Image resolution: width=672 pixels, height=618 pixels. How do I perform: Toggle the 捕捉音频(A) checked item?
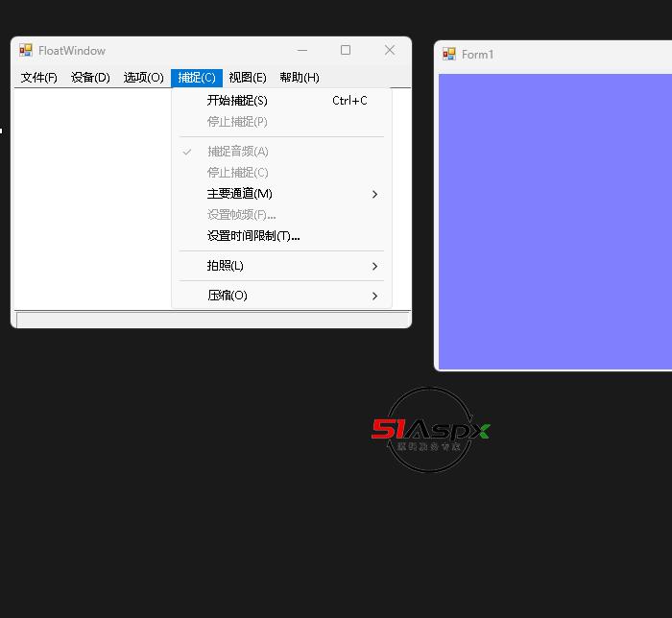click(281, 152)
